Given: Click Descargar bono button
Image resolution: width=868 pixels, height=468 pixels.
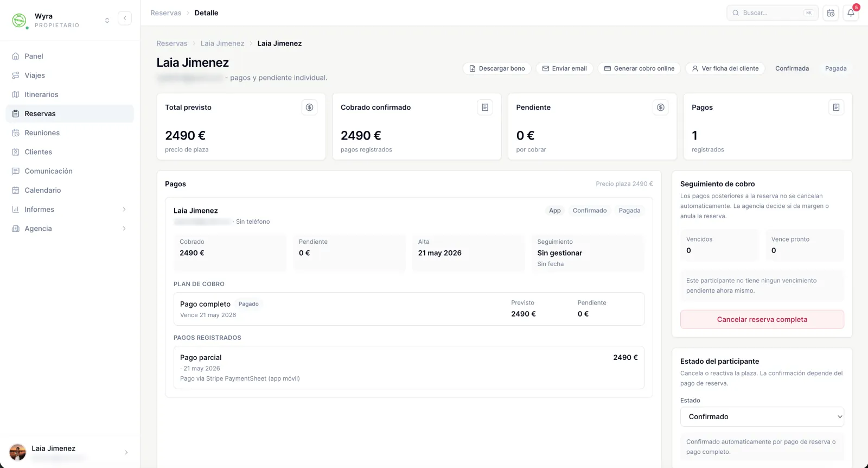Looking at the screenshot, I should click(497, 68).
